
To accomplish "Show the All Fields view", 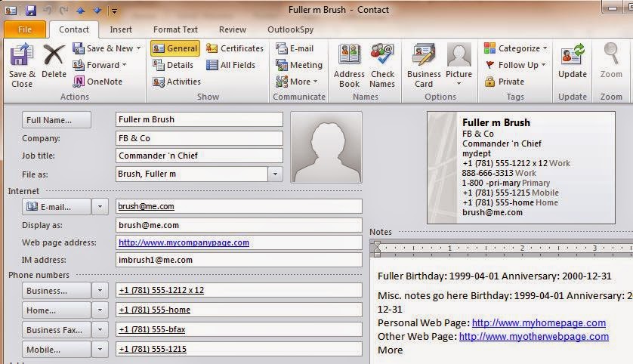I will tap(230, 65).
